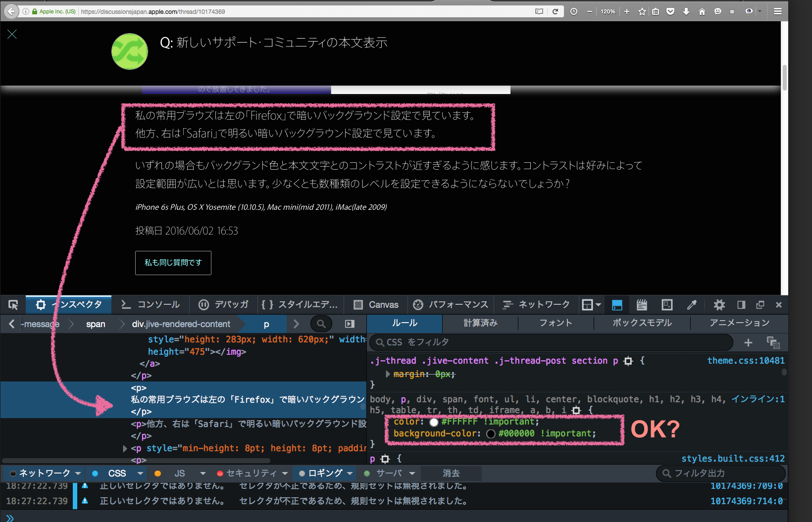Open the JS console filter dropdown arrow
The height and width of the screenshot is (522, 812).
coord(203,474)
